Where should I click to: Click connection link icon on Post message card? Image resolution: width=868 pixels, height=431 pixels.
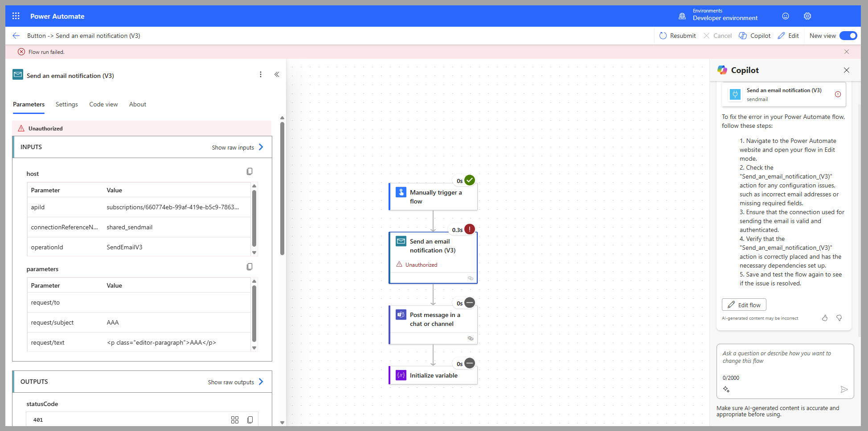pos(470,338)
